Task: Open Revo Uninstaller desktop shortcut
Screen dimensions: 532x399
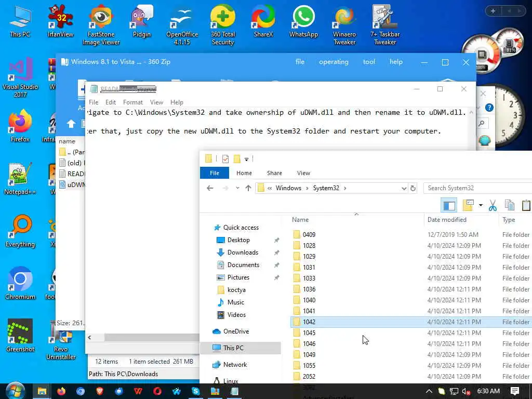Action: click(x=60, y=339)
